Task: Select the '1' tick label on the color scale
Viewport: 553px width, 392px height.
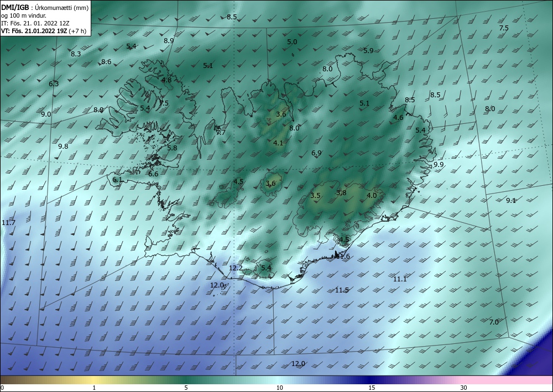Action: pos(94,388)
